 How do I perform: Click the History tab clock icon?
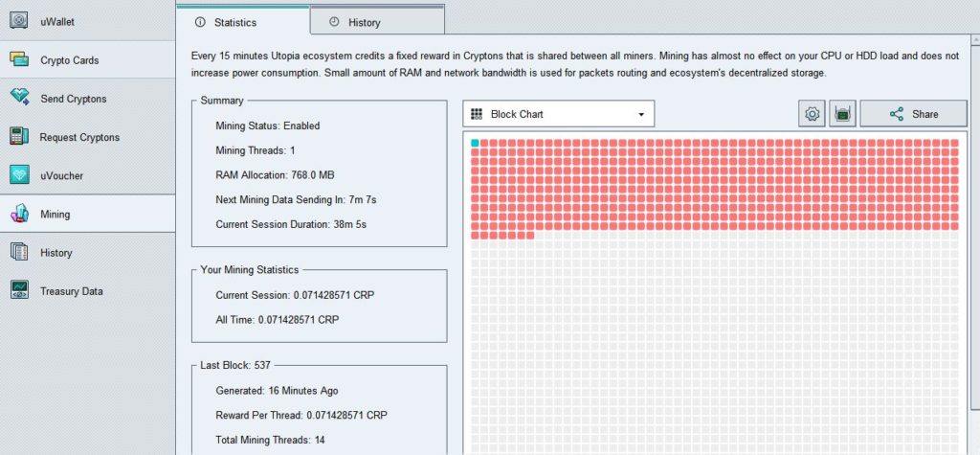334,22
